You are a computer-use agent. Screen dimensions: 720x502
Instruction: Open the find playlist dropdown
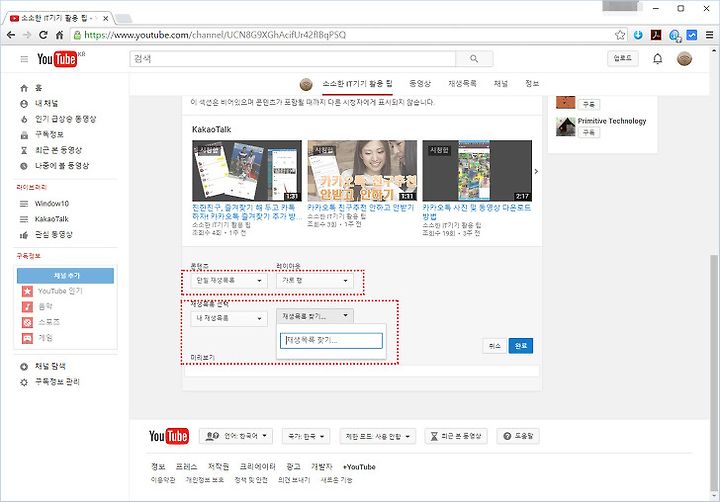tap(315, 316)
